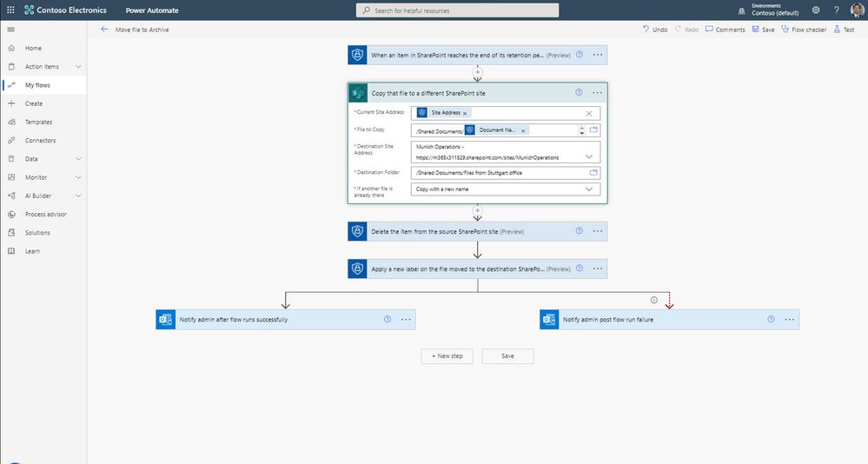Click the + New step button

pos(447,356)
